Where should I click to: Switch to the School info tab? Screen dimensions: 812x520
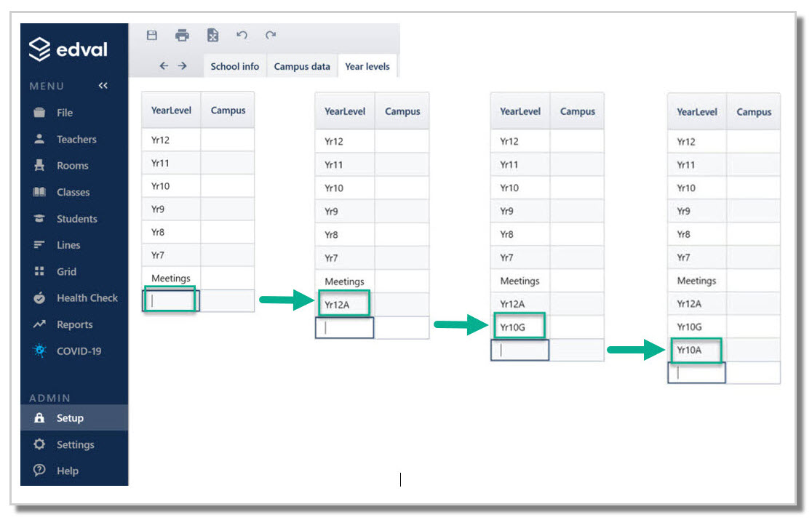pyautogui.click(x=234, y=66)
